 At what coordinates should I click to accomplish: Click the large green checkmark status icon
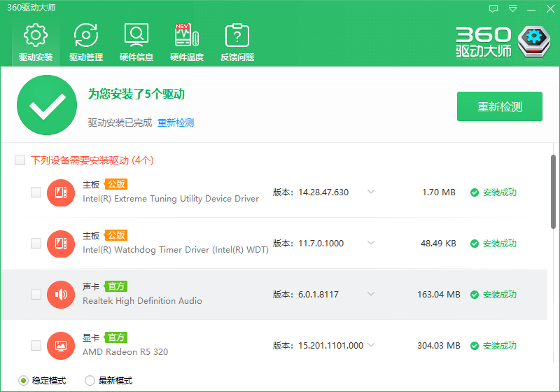click(47, 105)
